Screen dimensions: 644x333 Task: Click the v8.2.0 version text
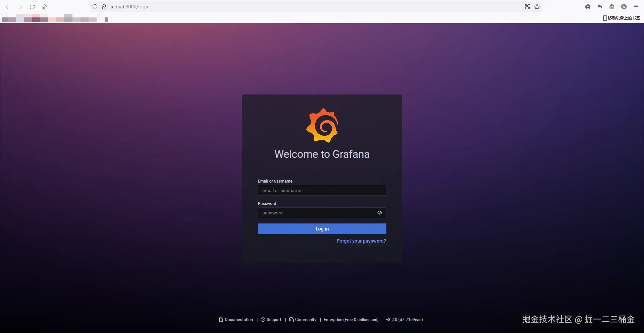pos(405,320)
